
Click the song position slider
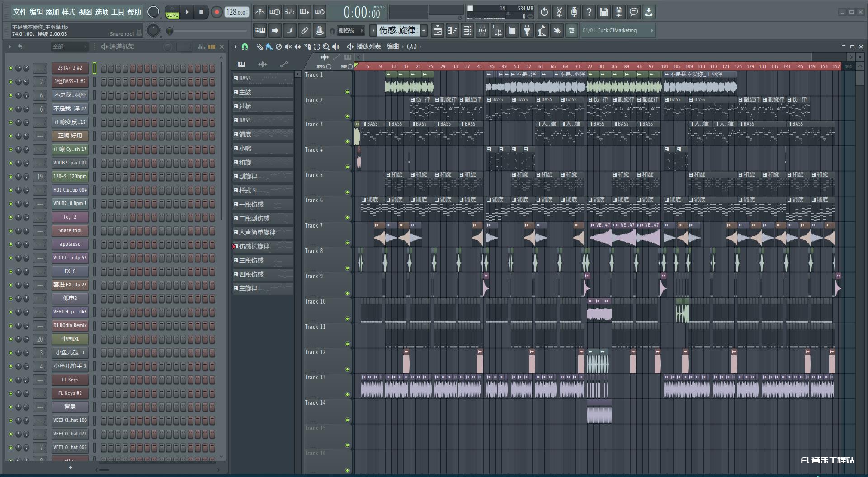[x=207, y=31]
